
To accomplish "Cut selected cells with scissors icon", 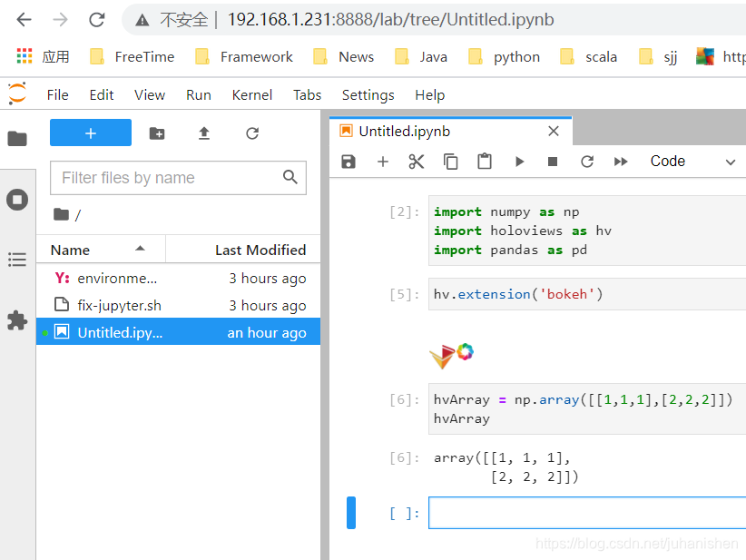I will [417, 162].
